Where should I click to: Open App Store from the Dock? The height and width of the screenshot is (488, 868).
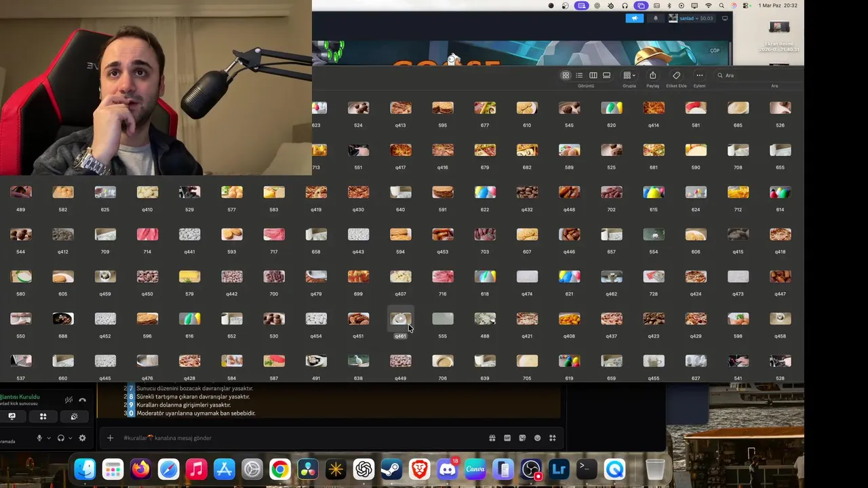click(x=224, y=469)
